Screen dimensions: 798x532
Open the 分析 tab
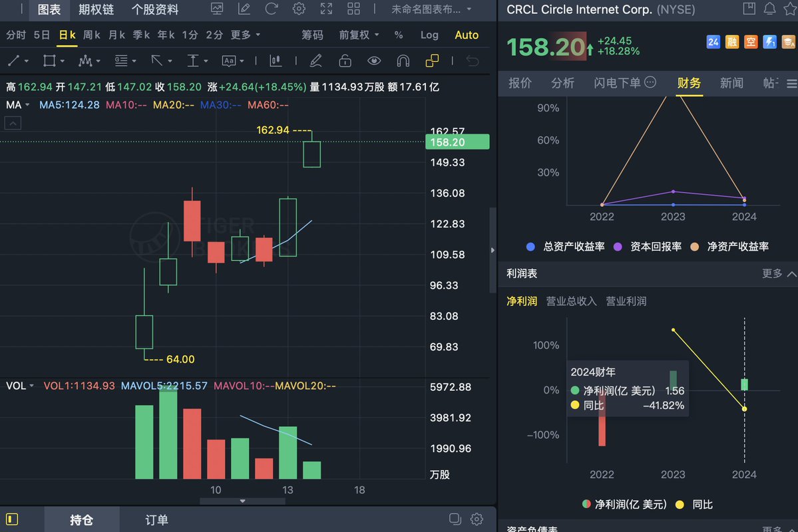pyautogui.click(x=562, y=83)
